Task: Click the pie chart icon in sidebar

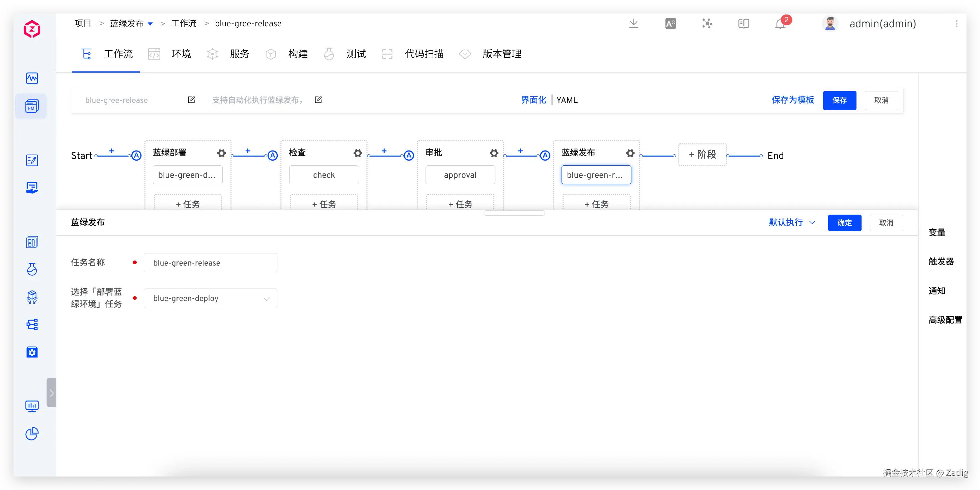Action: 32,434
